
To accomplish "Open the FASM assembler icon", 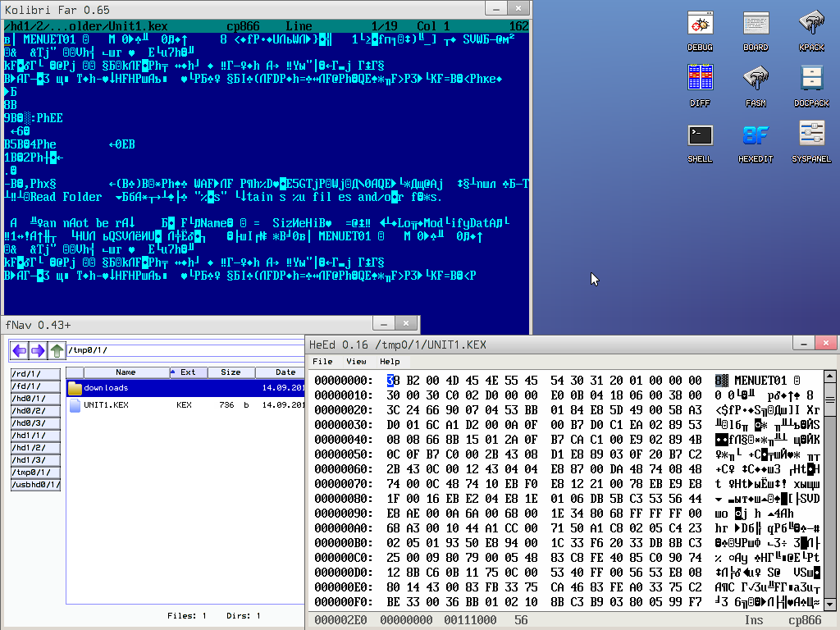I will tap(756, 81).
